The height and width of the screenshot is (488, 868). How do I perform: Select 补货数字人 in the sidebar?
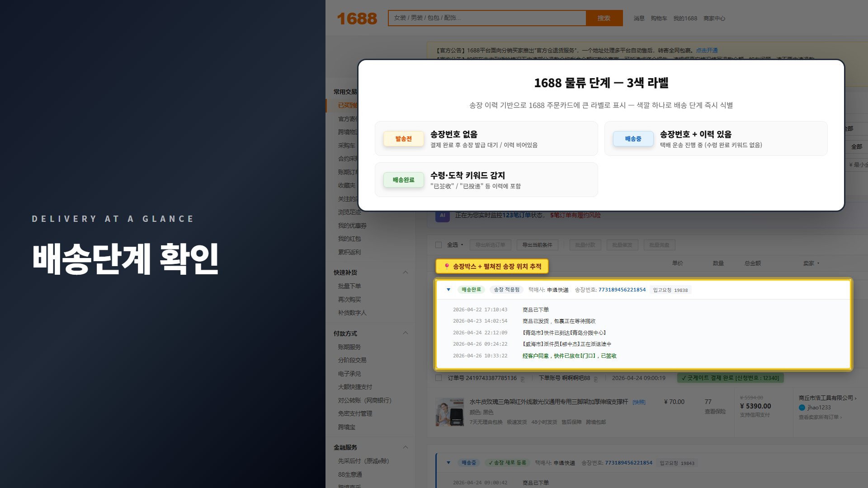(x=352, y=313)
